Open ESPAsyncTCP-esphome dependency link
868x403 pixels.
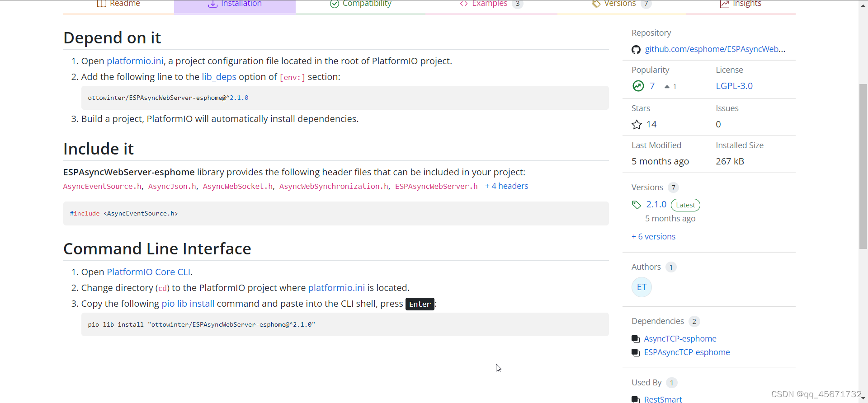tap(687, 352)
